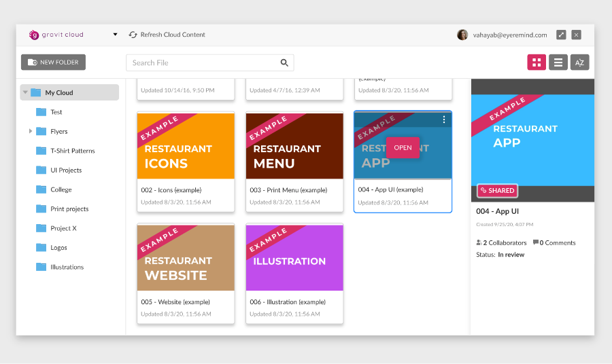Screen dimensions: 612x364
Task: Click the search magnifier icon
Action: [284, 63]
